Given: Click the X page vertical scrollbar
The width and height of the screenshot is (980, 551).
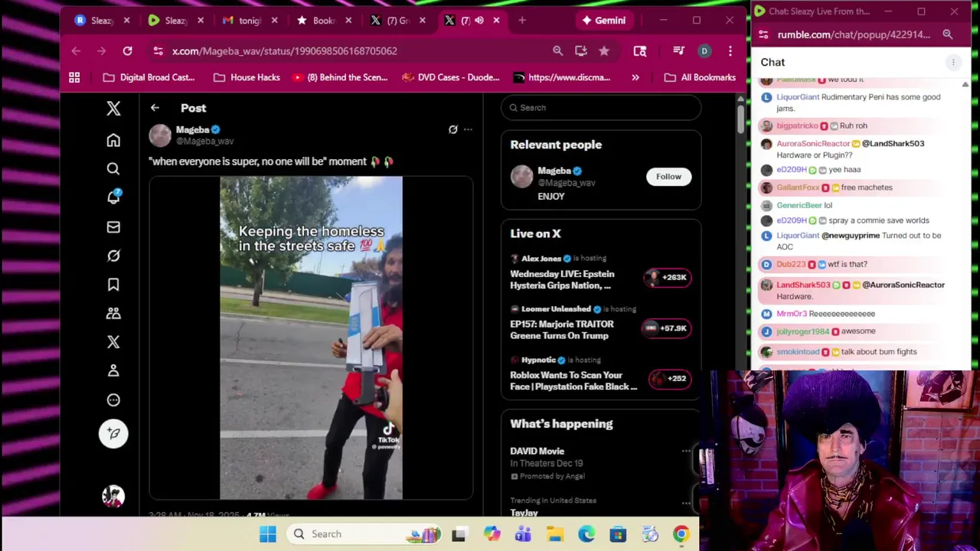Looking at the screenshot, I should (741, 118).
